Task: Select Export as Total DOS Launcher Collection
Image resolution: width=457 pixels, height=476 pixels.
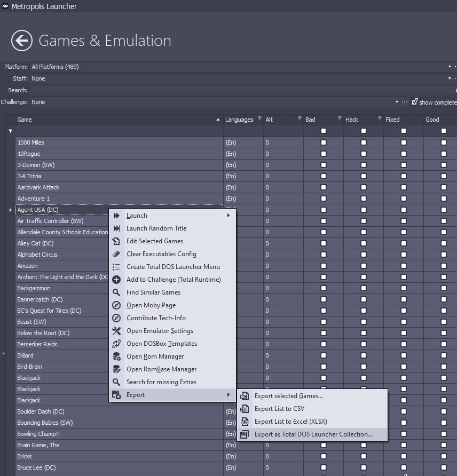Action: [x=312, y=434]
